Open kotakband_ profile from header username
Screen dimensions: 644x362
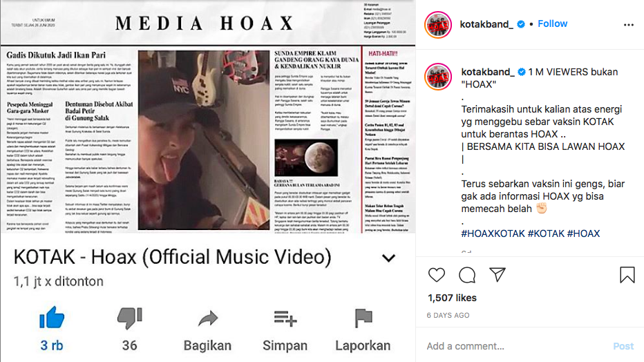pos(486,24)
